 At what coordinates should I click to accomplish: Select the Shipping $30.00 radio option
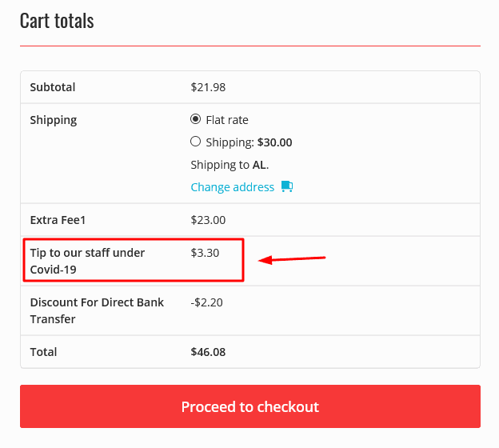coord(195,142)
